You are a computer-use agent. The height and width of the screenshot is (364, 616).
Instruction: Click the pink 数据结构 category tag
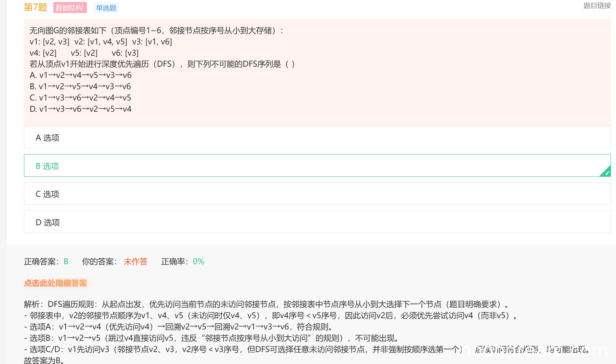point(70,8)
